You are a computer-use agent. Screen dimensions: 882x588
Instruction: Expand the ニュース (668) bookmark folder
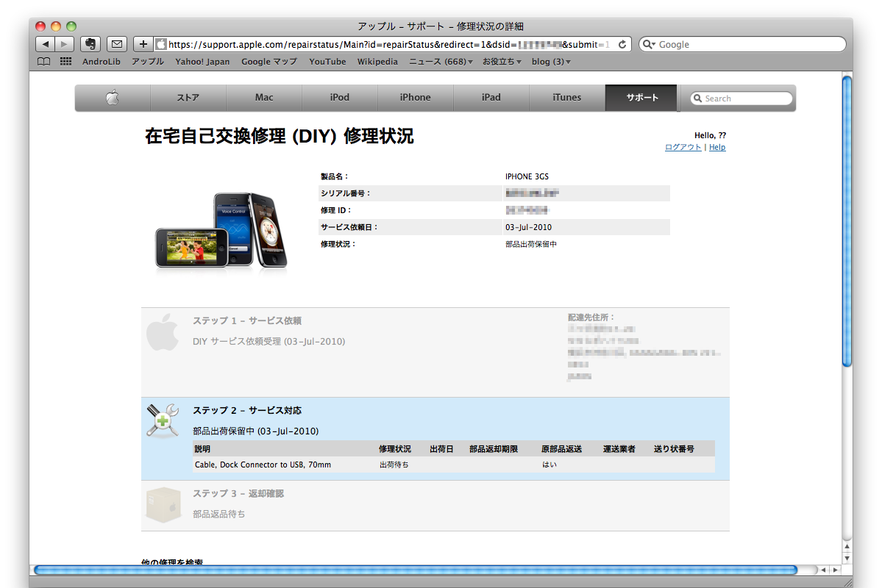tap(441, 61)
